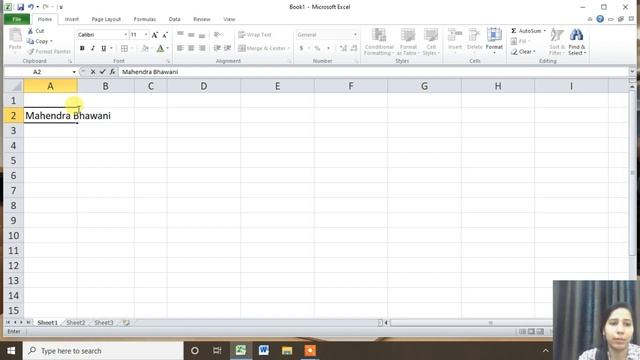Click Increase Decimal icon

click(x=343, y=48)
